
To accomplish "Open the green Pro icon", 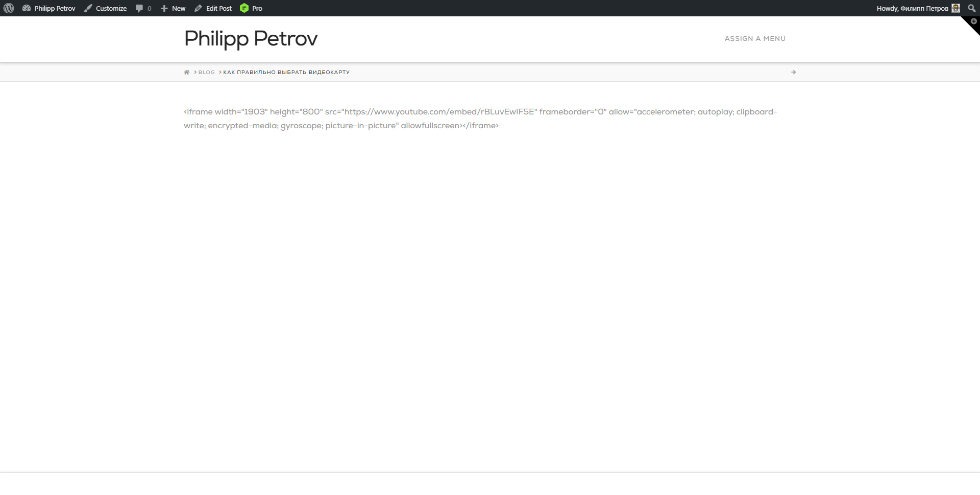I will (x=244, y=8).
